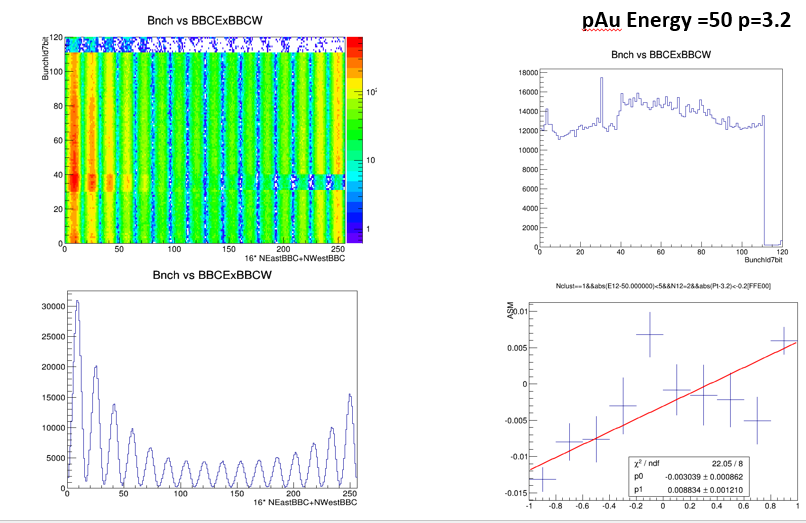This screenshot has width=806, height=523.
Task: Click the 'p1 0.008834 ± 0.001210' fit line
Action: click(x=688, y=490)
